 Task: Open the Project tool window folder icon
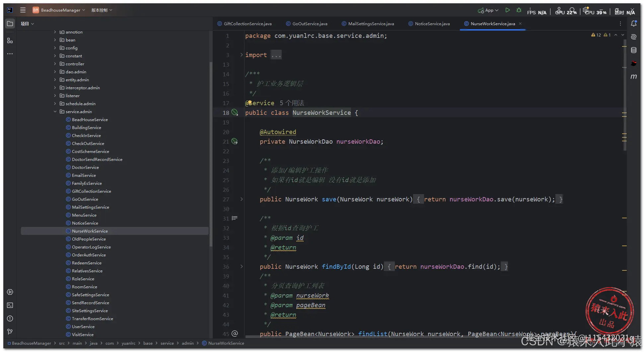coord(10,24)
